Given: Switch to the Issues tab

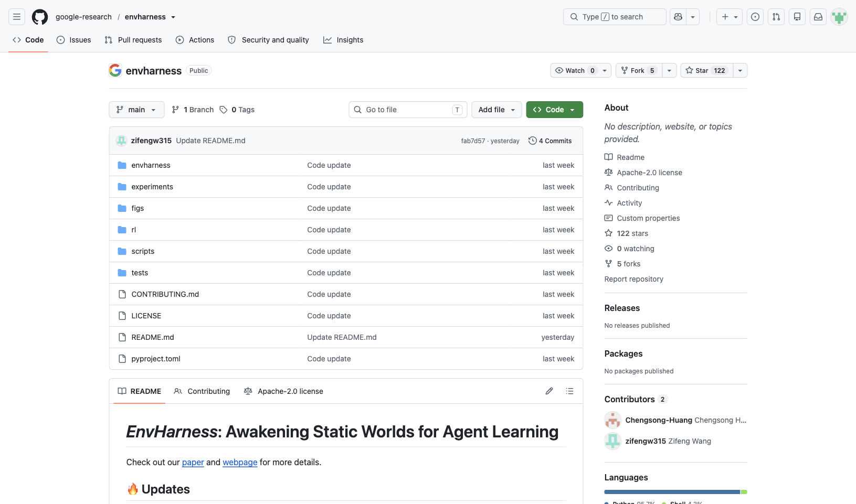Looking at the screenshot, I should point(73,40).
